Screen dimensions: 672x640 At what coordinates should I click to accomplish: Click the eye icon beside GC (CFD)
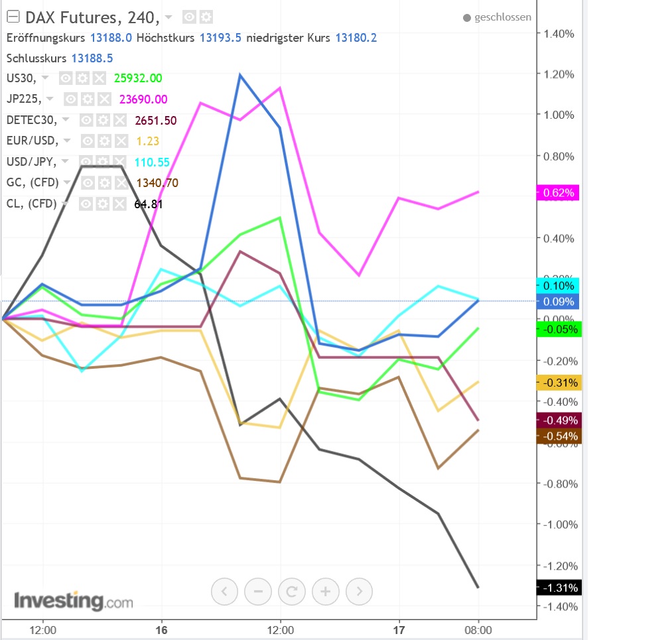[87, 182]
